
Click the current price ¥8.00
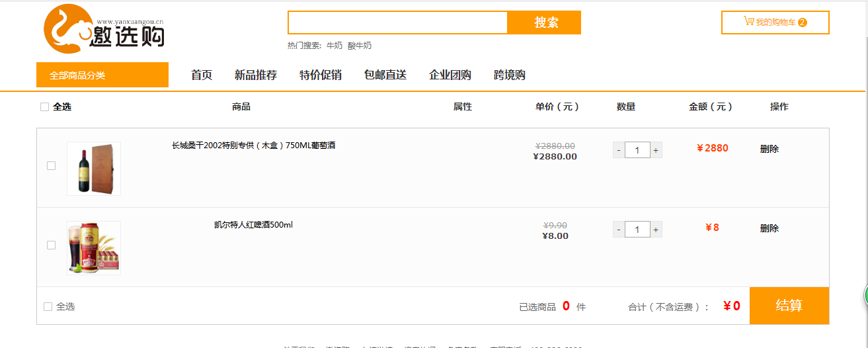(x=555, y=236)
